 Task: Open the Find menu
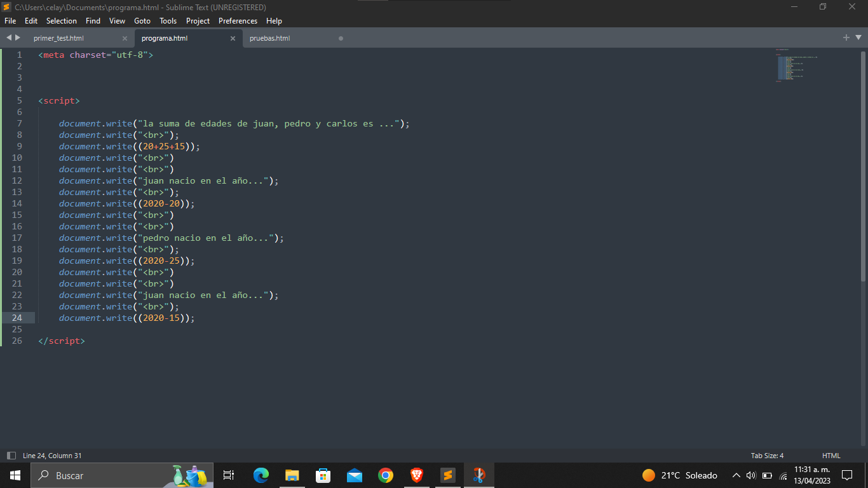click(93, 21)
